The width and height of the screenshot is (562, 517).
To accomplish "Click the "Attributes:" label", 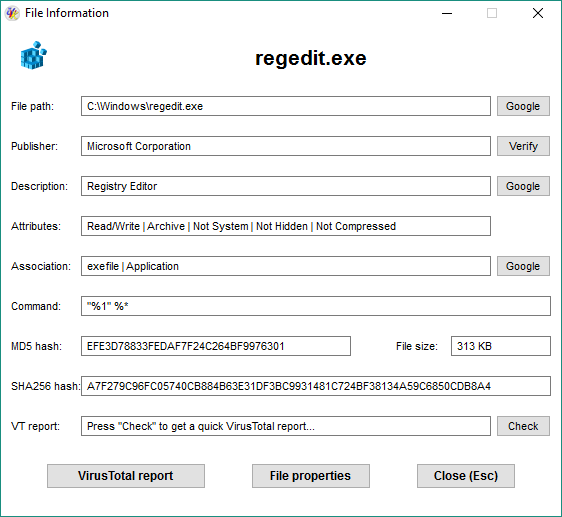I will [36, 226].
